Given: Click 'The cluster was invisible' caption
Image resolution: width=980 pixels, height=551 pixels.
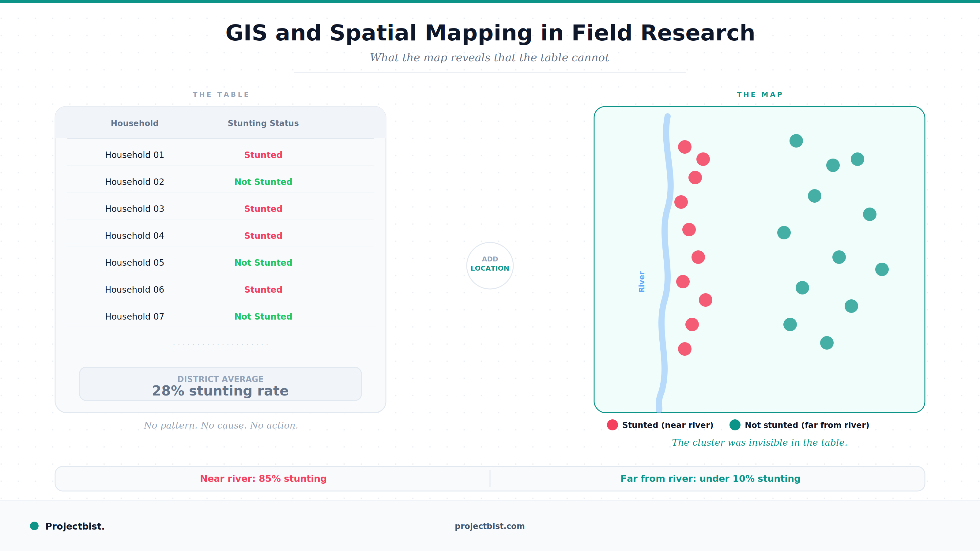Looking at the screenshot, I should 759,443.
